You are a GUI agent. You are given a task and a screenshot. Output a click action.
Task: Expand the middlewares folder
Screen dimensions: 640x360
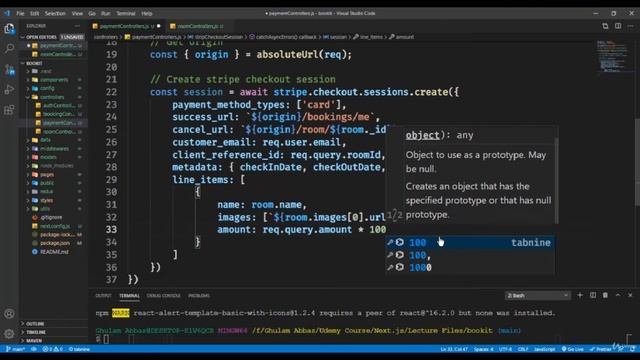tap(54, 149)
